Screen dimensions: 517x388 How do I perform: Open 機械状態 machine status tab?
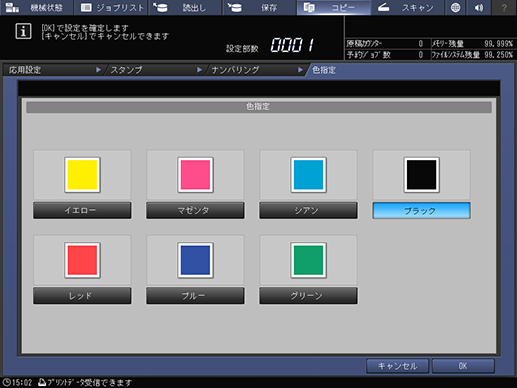point(36,7)
